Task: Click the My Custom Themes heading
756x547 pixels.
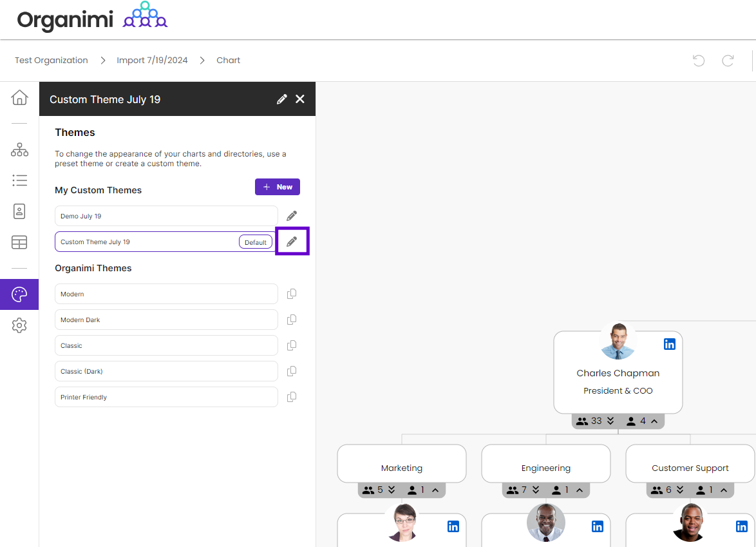Action: click(99, 190)
